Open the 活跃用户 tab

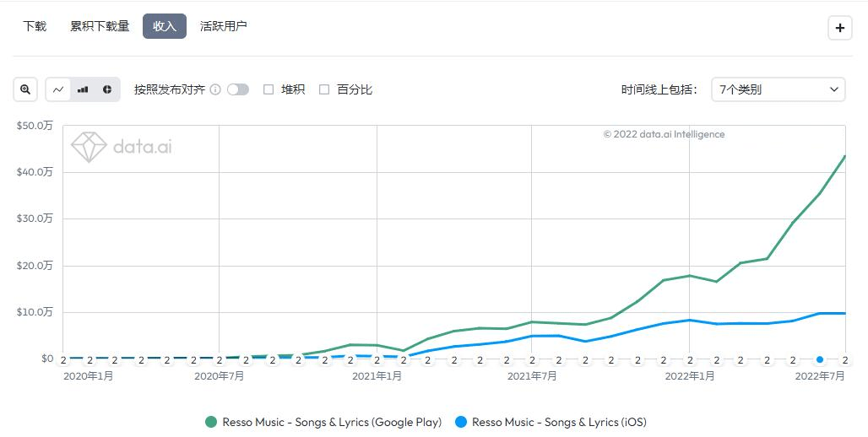pyautogui.click(x=223, y=26)
